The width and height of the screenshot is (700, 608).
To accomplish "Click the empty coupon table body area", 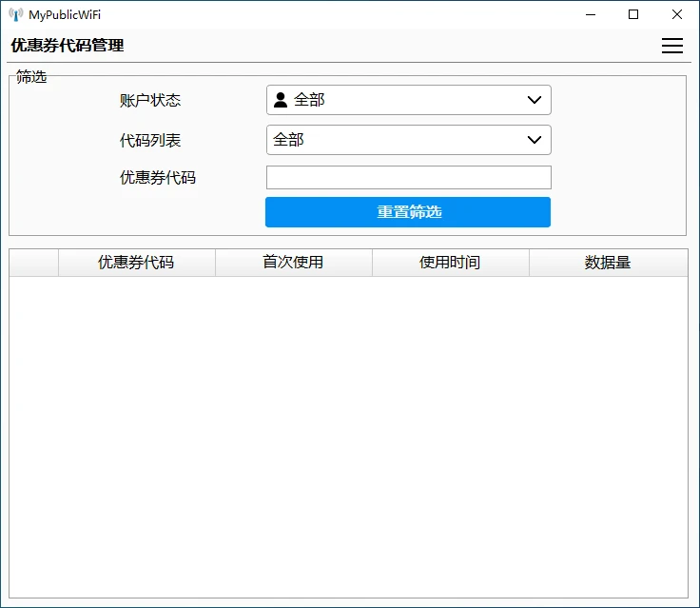I will (x=348, y=436).
